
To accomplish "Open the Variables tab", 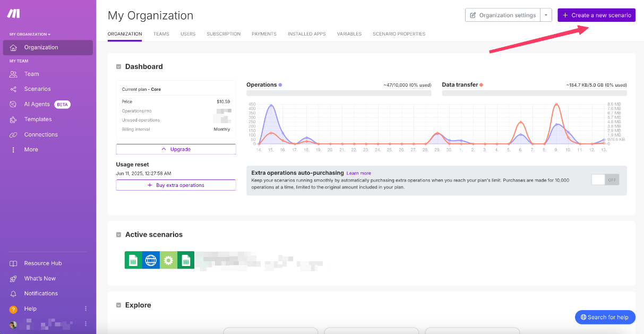I will [x=349, y=34].
